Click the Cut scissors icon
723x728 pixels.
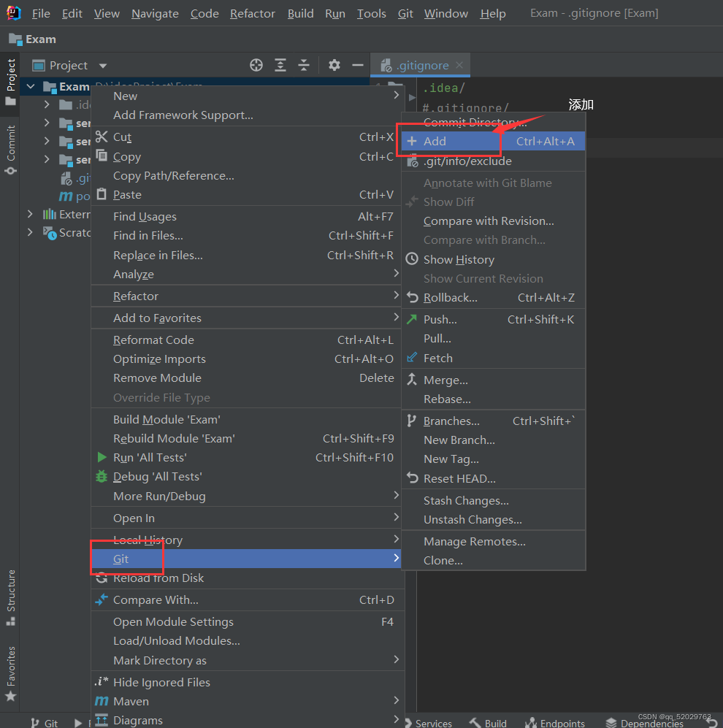point(102,137)
